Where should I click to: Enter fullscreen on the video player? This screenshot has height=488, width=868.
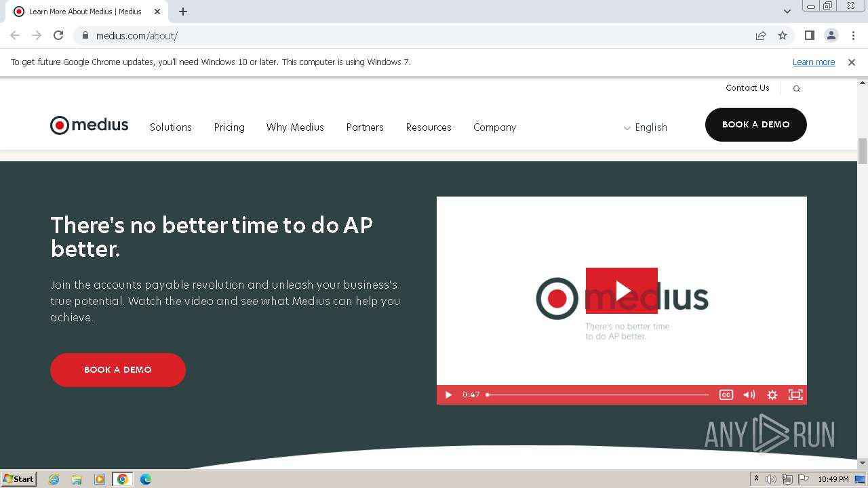[x=795, y=394]
